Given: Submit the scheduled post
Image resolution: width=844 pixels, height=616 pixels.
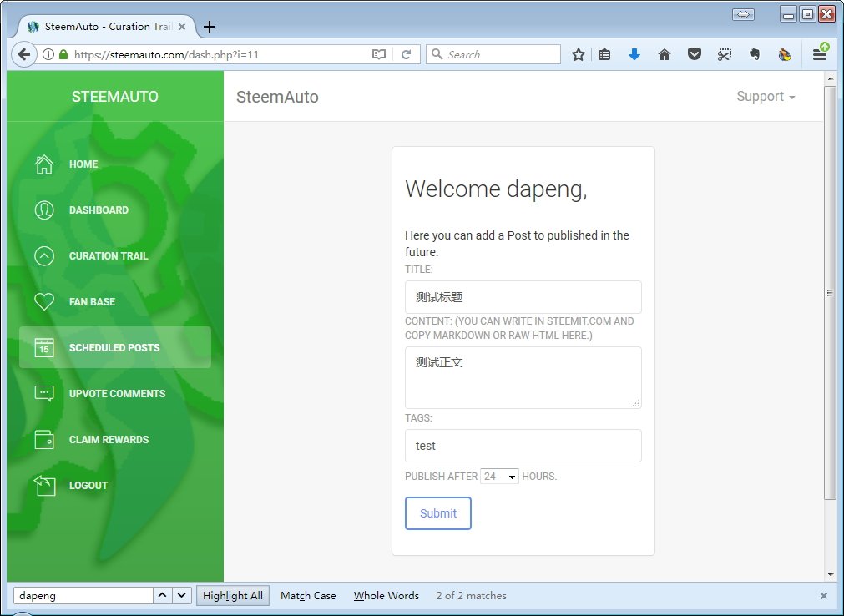Looking at the screenshot, I should 438,513.
